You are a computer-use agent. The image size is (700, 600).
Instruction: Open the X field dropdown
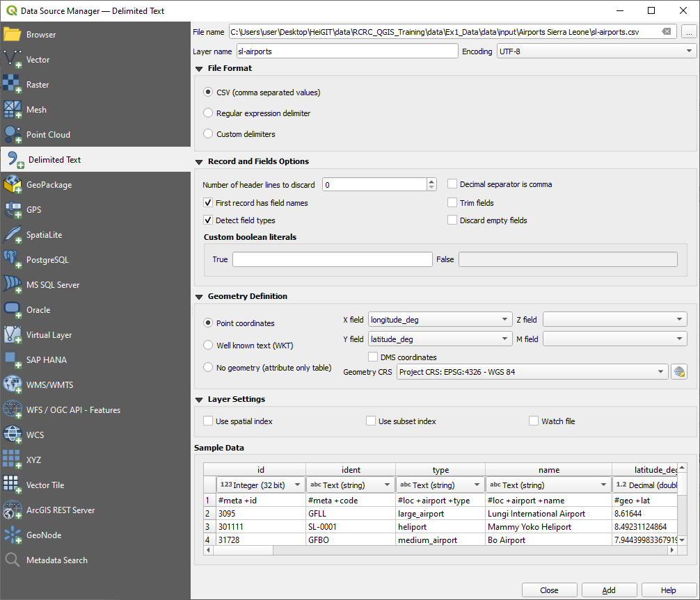tap(440, 320)
